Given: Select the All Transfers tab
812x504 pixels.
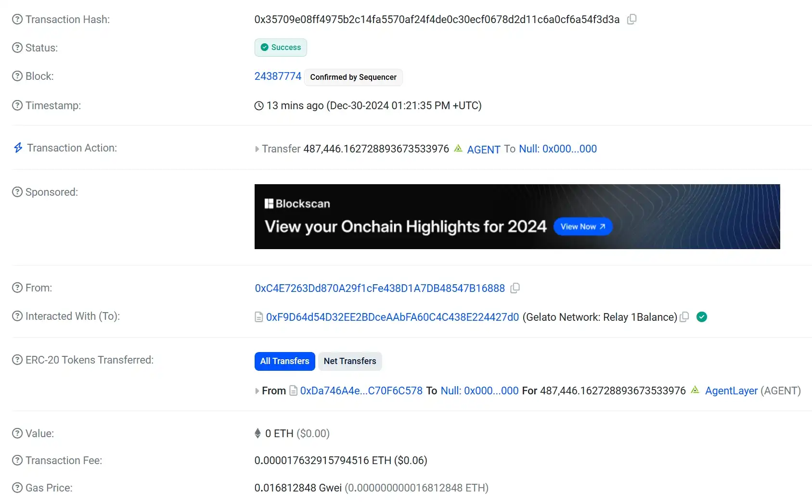Looking at the screenshot, I should [x=284, y=361].
